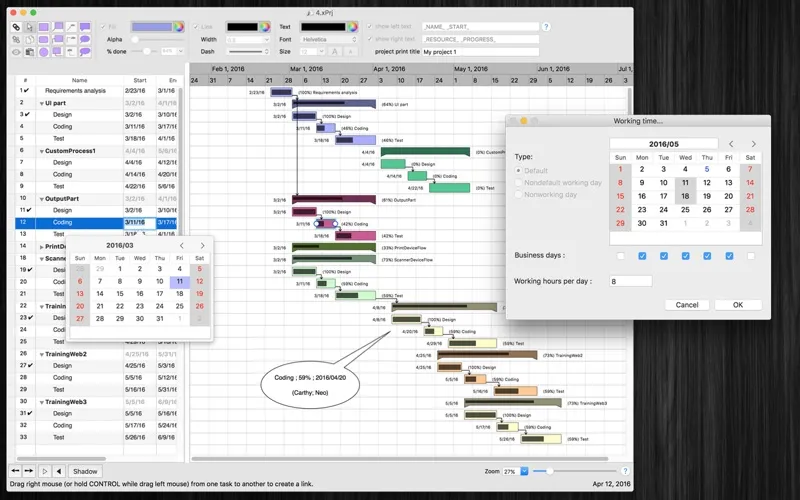The height and width of the screenshot is (500, 800).
Task: Select Nondefault working day radio button
Action: click(x=518, y=182)
